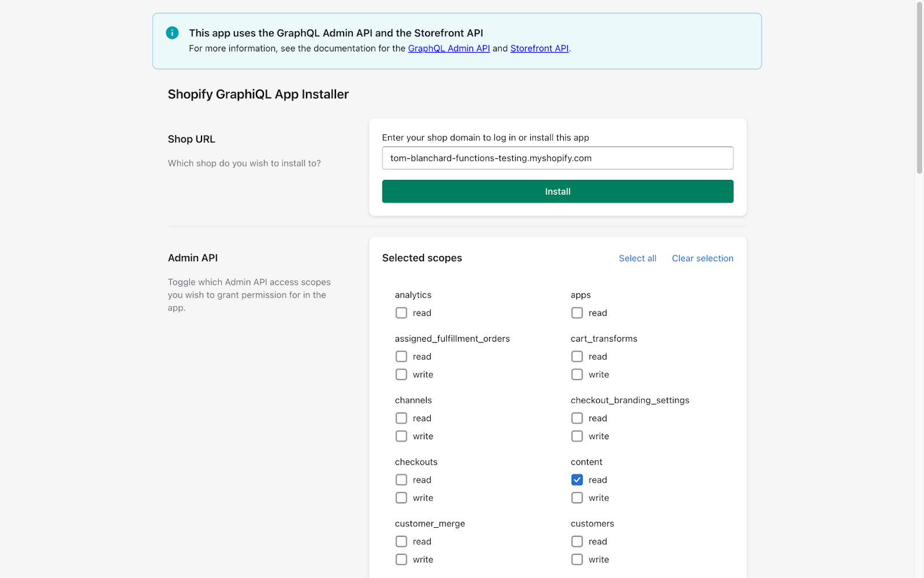Select customers write checkbox
The image size is (924, 578).
[577, 560]
